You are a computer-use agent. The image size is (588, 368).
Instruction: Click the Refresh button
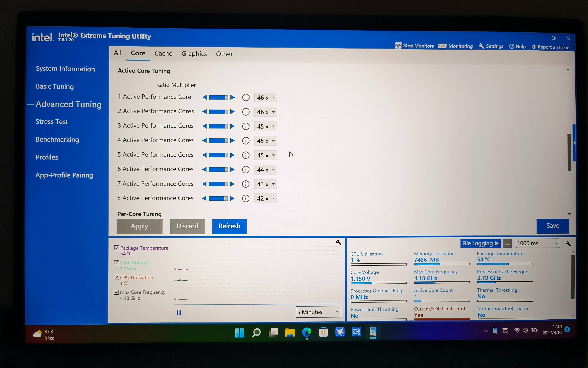click(229, 226)
